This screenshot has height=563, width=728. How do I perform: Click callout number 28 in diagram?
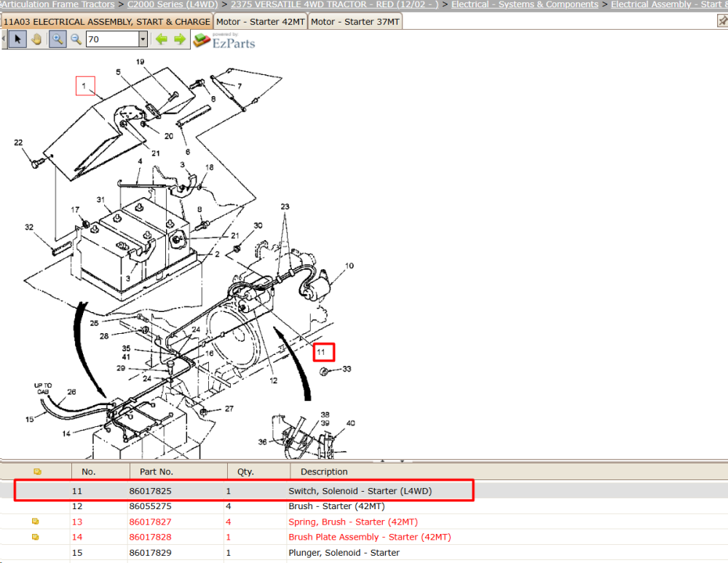(104, 336)
